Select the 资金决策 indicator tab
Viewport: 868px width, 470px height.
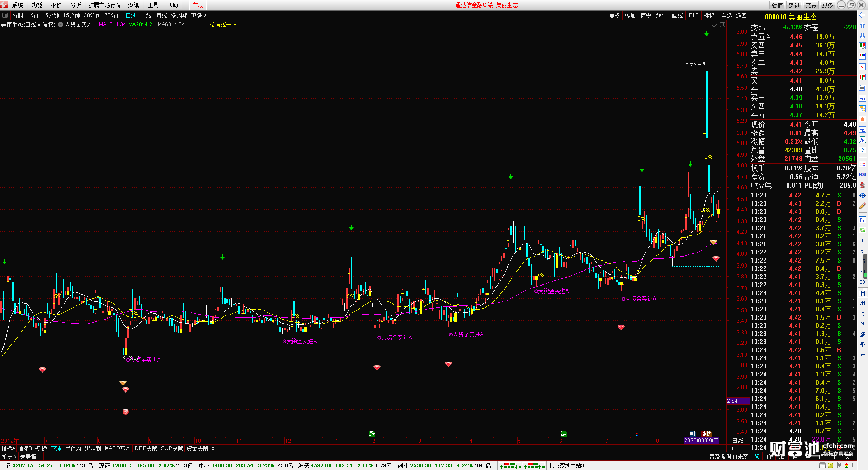tap(198, 448)
